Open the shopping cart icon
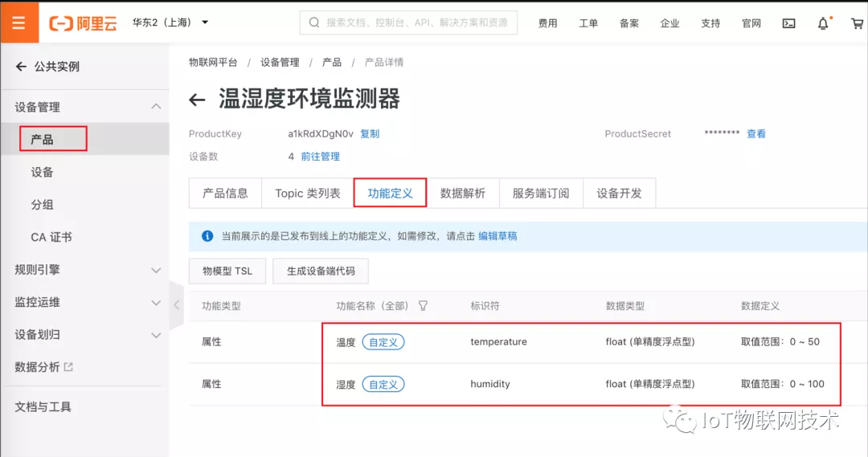 (857, 23)
